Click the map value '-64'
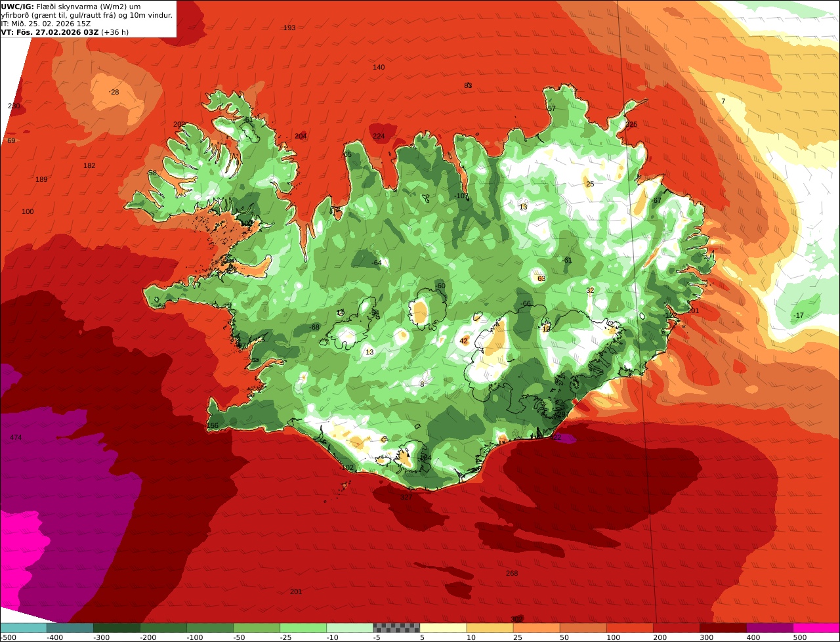Image resolution: width=840 pixels, height=642 pixels. click(376, 263)
